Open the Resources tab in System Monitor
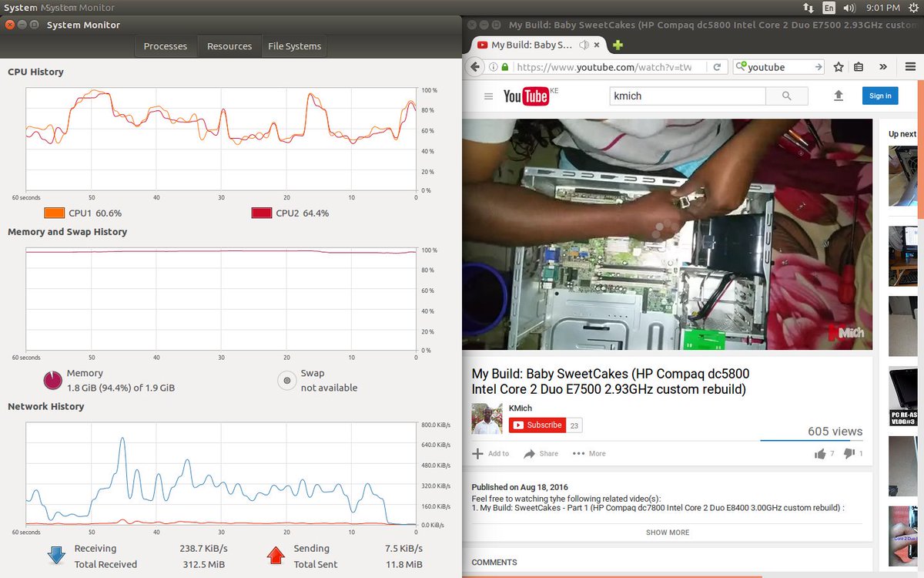Viewport: 924px width, 578px height. [229, 46]
